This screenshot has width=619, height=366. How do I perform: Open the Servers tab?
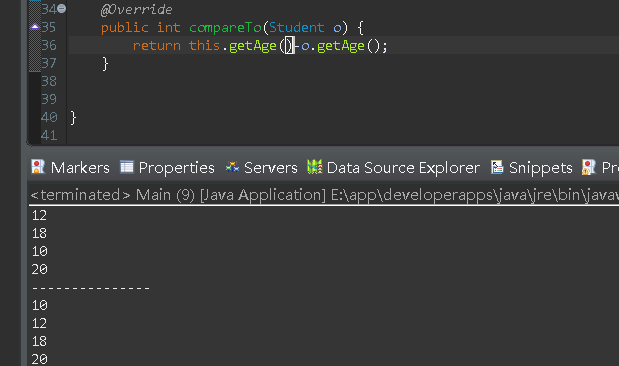[x=270, y=168]
